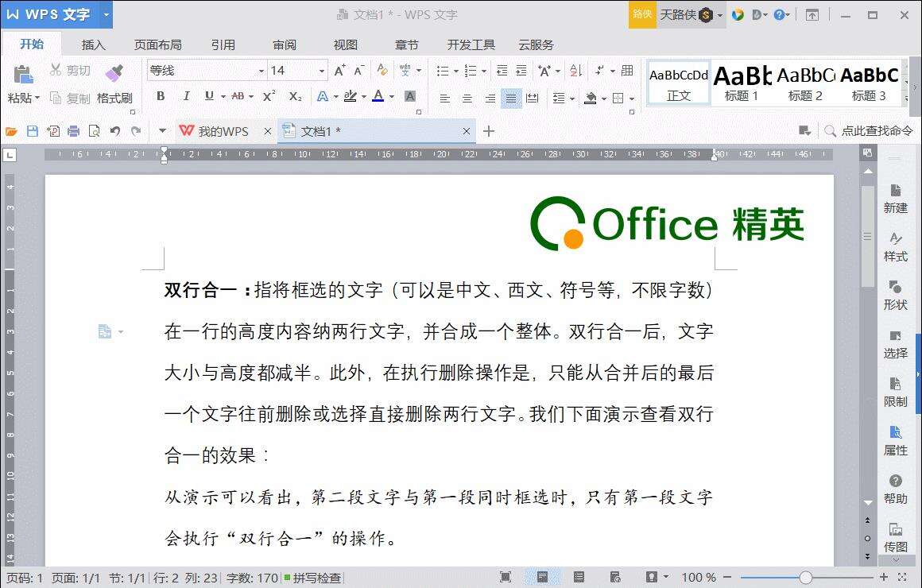The width and height of the screenshot is (922, 588).
Task: Switch to the 引用 tab
Action: [x=223, y=44]
